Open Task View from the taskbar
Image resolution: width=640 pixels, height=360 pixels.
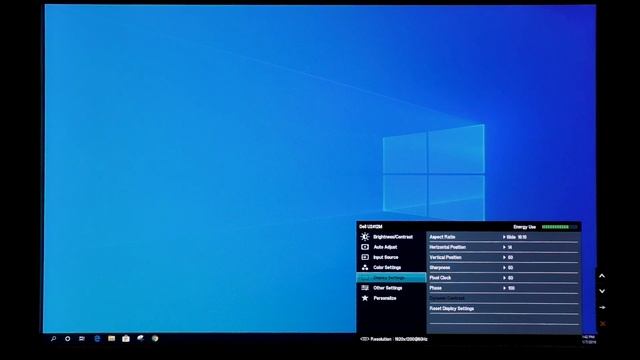point(82,338)
